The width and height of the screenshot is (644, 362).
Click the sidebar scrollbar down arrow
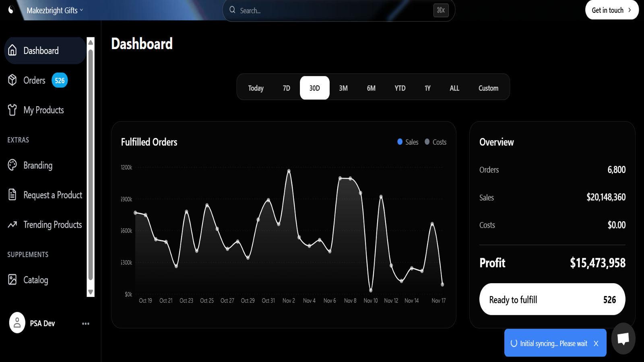point(91,292)
